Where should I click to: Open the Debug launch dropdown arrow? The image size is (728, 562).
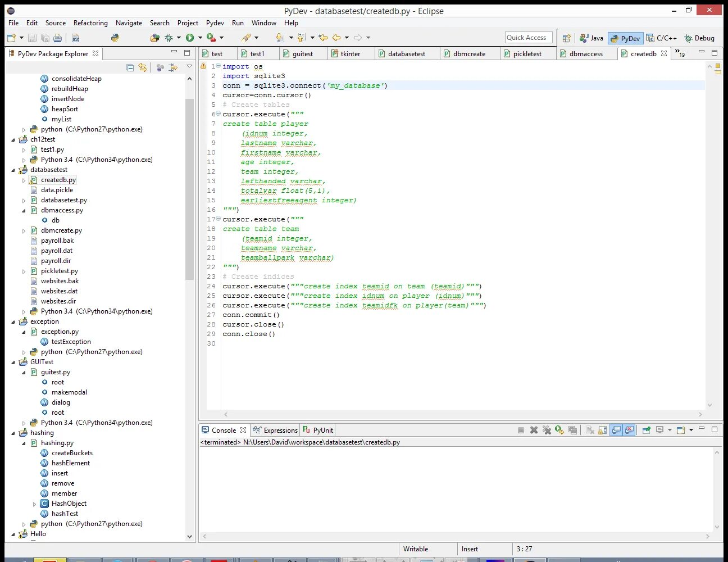[x=179, y=38]
